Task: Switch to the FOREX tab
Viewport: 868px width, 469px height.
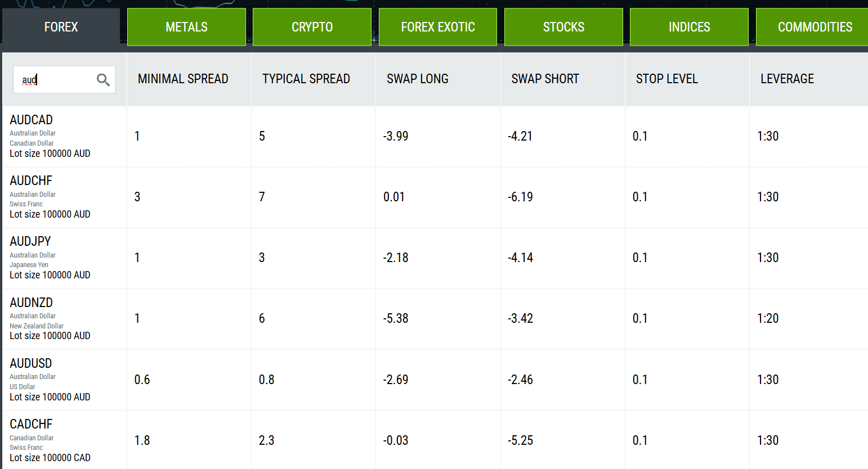Action: click(61, 27)
